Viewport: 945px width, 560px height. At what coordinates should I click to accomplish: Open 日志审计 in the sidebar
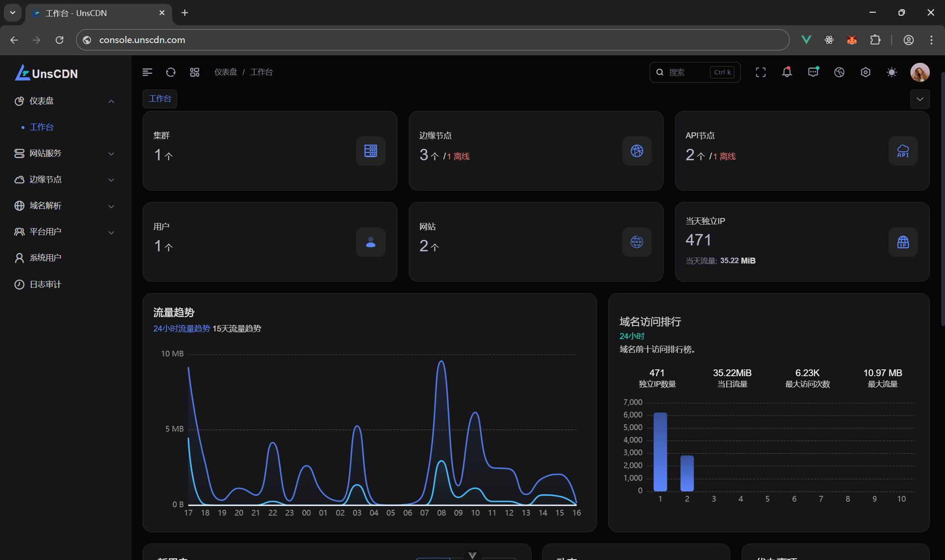click(45, 284)
